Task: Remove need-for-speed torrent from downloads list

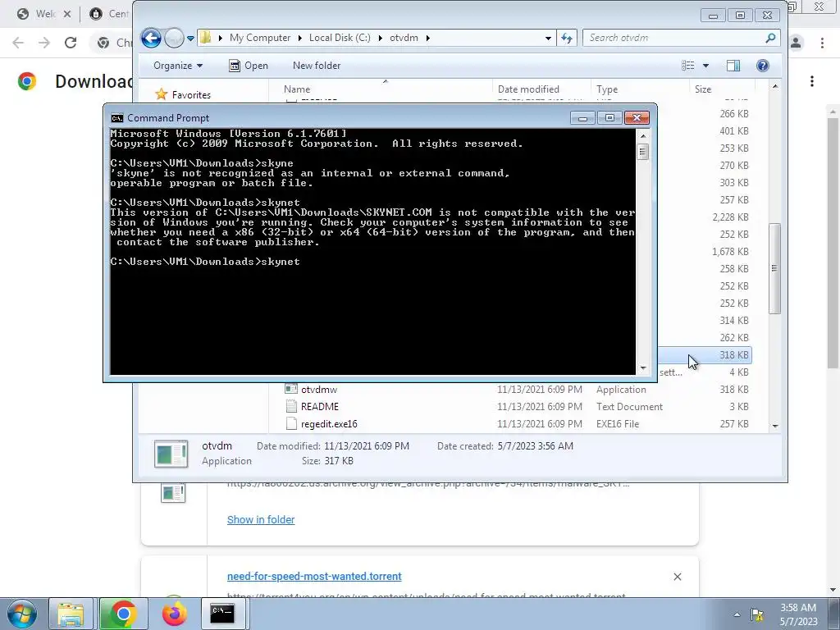Action: (677, 577)
